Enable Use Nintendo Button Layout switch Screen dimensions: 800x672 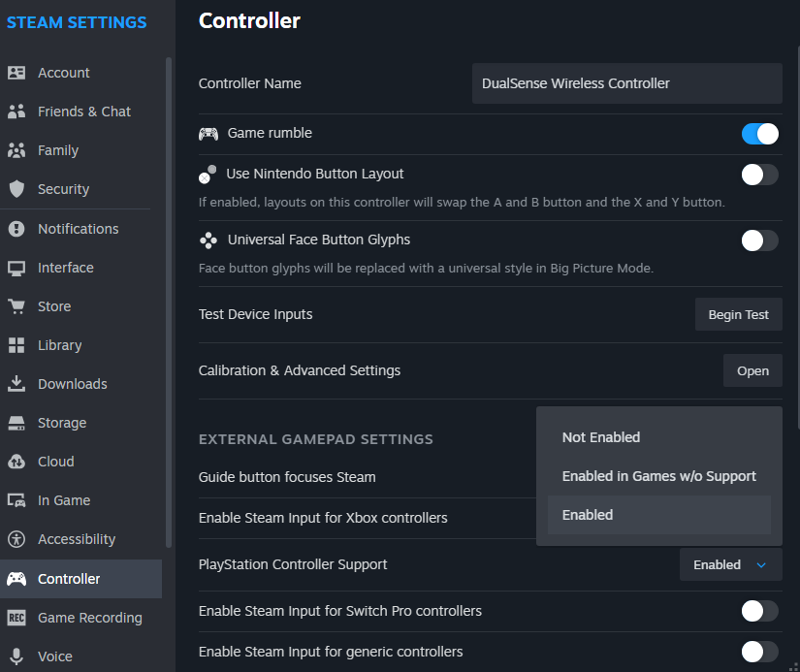coord(759,175)
